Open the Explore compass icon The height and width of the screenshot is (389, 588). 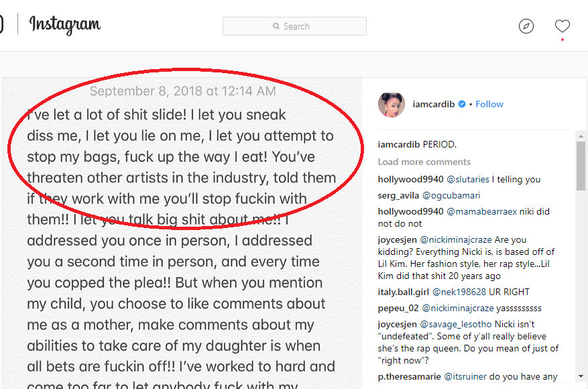(526, 26)
